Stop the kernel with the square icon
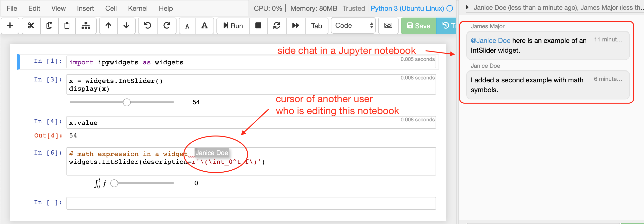644x224 pixels. (258, 26)
